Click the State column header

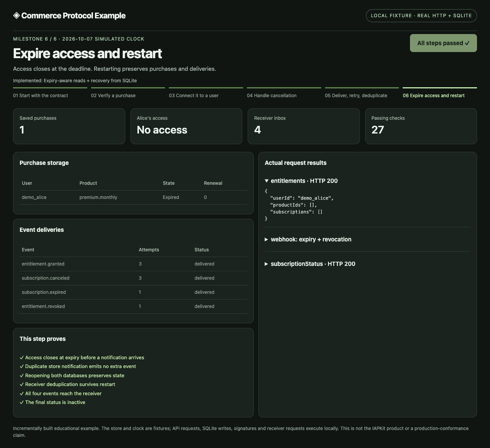point(169,183)
